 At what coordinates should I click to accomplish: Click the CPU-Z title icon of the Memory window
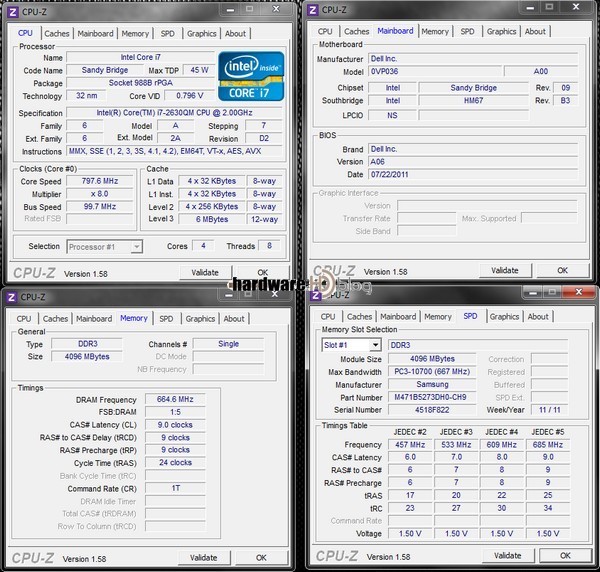point(11,297)
